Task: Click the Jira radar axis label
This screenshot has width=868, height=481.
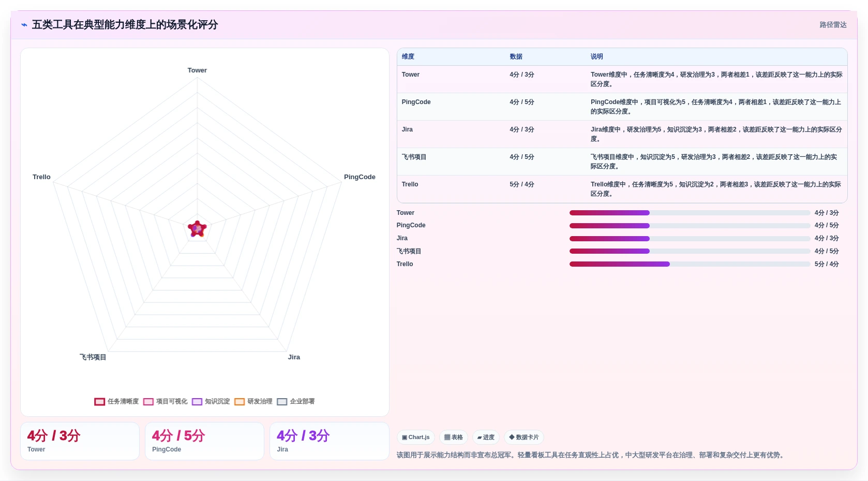Action: [294, 357]
